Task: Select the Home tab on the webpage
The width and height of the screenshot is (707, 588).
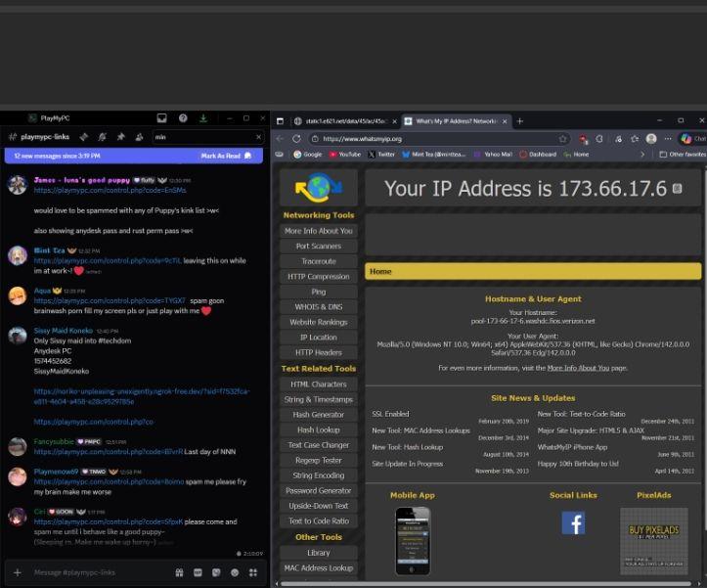Action: pos(381,271)
